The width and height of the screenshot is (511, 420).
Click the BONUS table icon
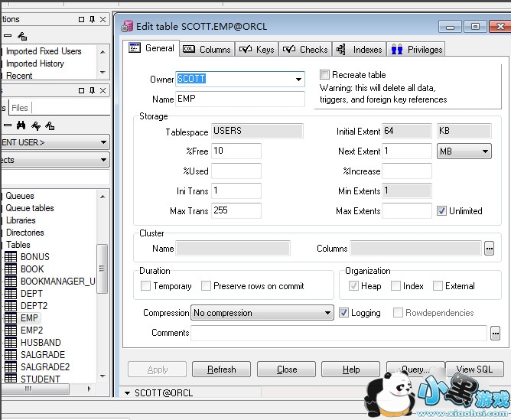[x=11, y=257]
